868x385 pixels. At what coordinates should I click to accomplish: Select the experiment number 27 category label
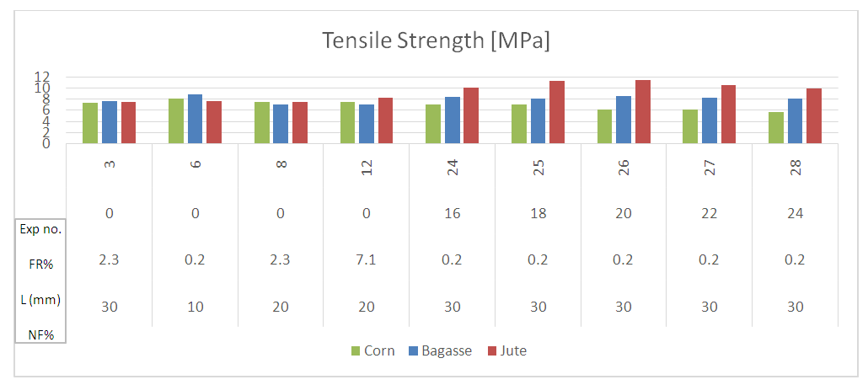[x=710, y=167]
